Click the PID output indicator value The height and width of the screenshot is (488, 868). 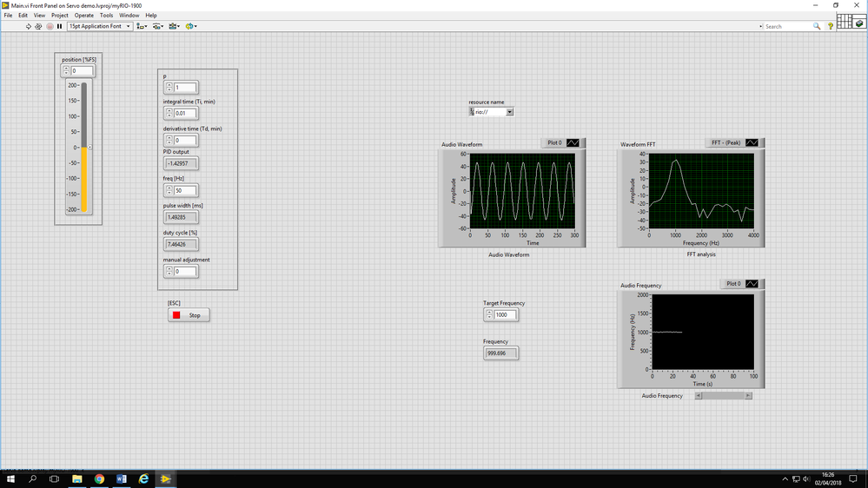[x=181, y=163]
